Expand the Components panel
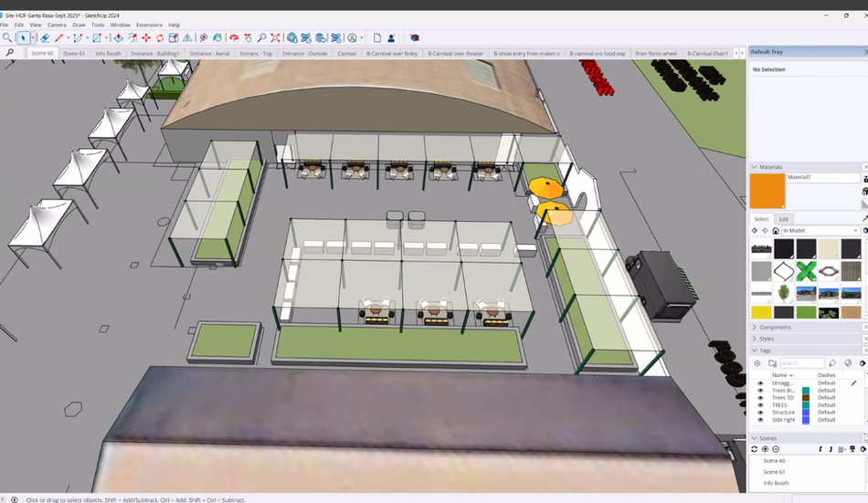The height and width of the screenshot is (503, 868). [754, 327]
